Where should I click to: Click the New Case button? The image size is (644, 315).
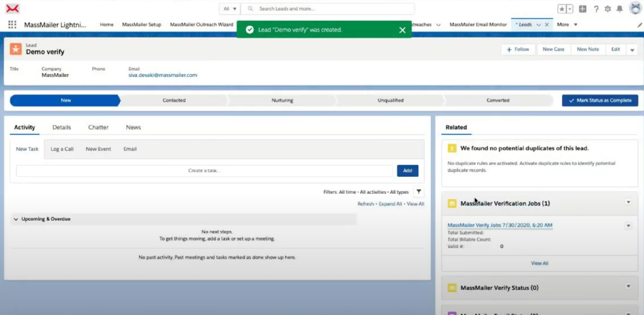(553, 49)
